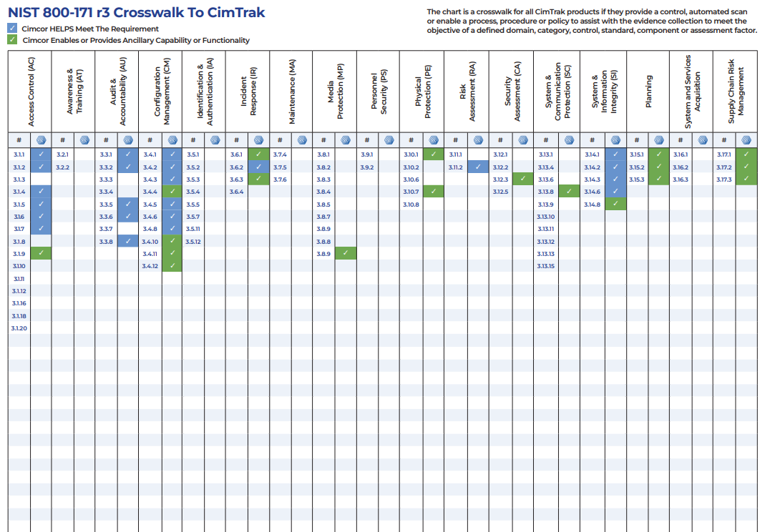Click the control number 3.9.2
This screenshot has height=532, width=765.
click(367, 167)
